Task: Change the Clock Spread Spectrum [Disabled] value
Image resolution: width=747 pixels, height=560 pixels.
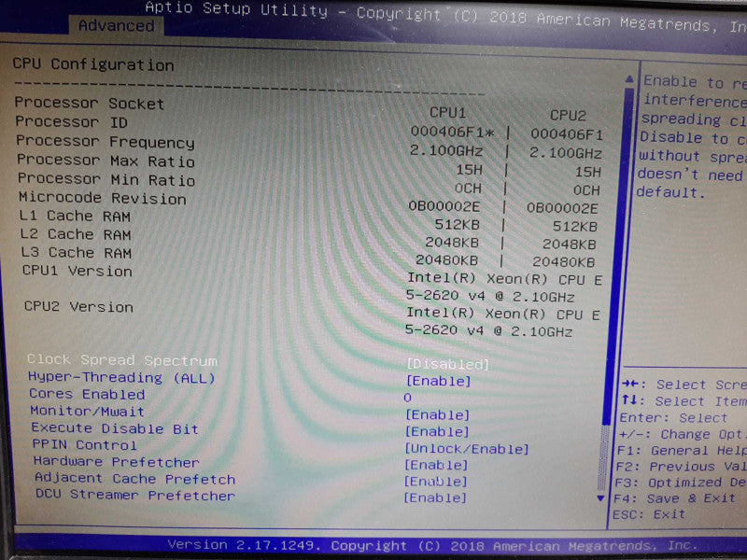Action: 448,364
